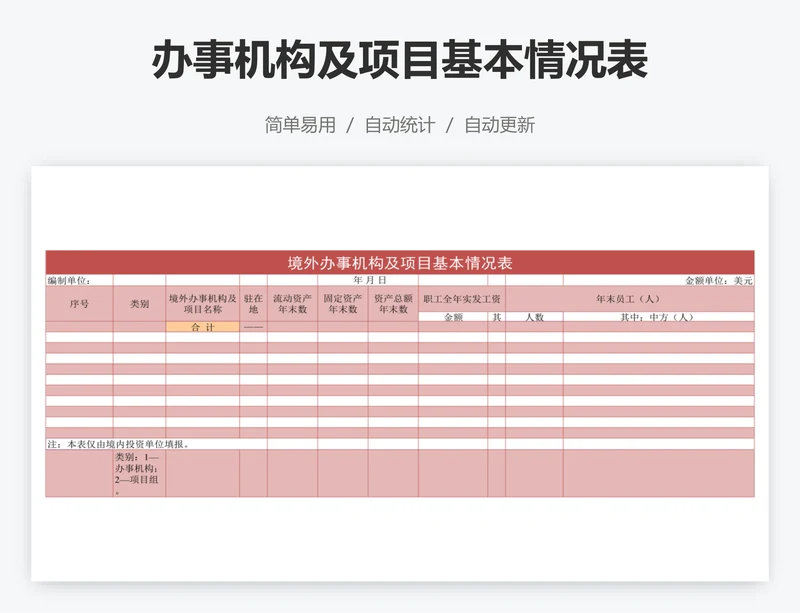The image size is (800, 613).
Task: Select the 驻在地 column header
Action: tap(253, 304)
